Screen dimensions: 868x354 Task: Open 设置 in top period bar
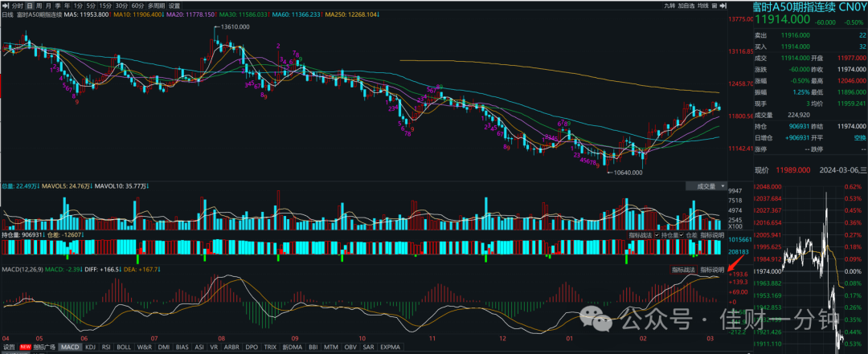coord(174,6)
